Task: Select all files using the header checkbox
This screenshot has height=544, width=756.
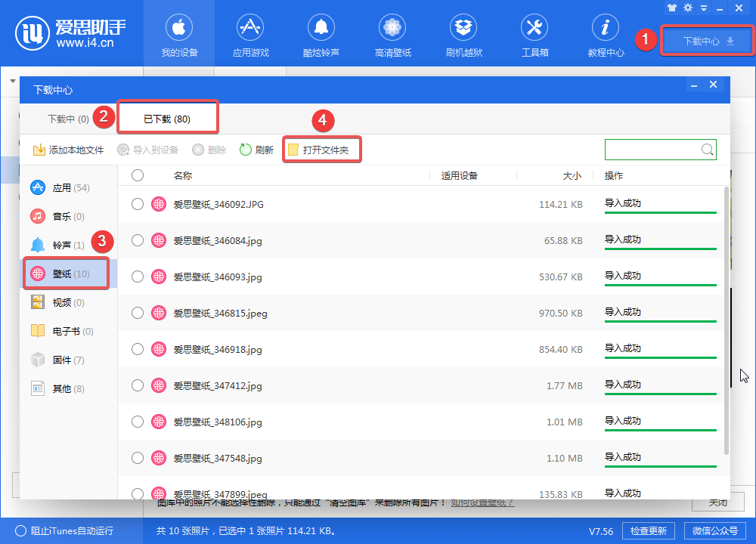Action: coord(137,175)
